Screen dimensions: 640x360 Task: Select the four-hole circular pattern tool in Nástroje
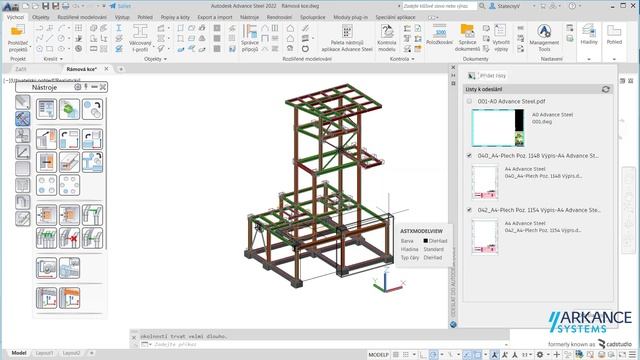[46, 185]
